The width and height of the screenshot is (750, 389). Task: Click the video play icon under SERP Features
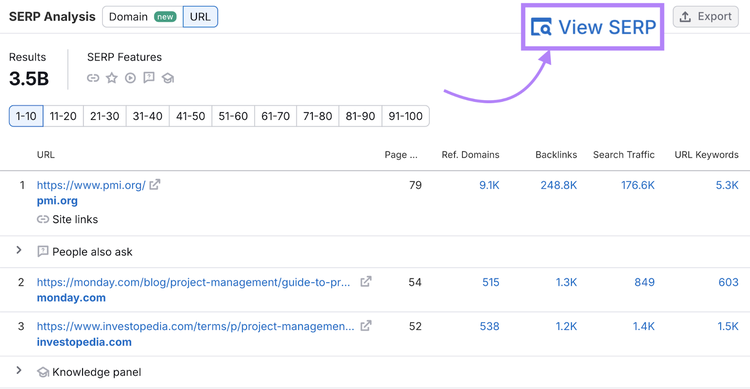click(x=130, y=78)
